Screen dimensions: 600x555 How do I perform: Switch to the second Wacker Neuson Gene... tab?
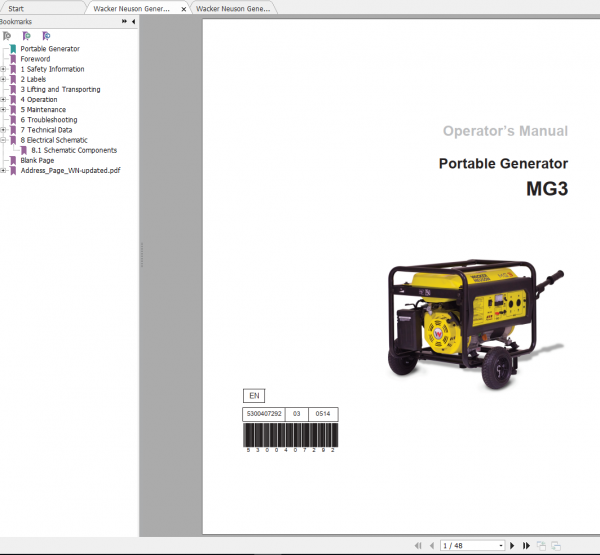pyautogui.click(x=233, y=8)
